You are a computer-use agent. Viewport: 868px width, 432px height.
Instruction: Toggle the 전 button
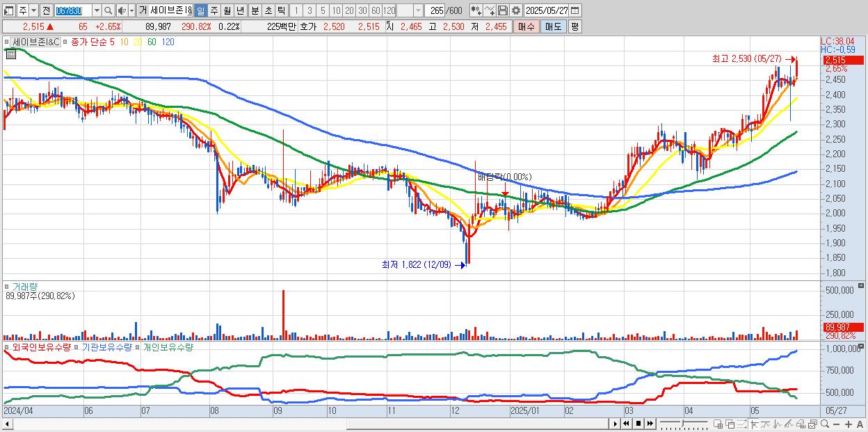(46, 10)
